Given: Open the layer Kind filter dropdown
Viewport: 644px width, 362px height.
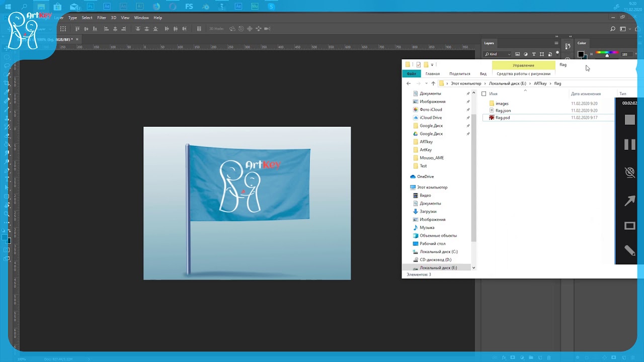Looking at the screenshot, I should pyautogui.click(x=498, y=54).
